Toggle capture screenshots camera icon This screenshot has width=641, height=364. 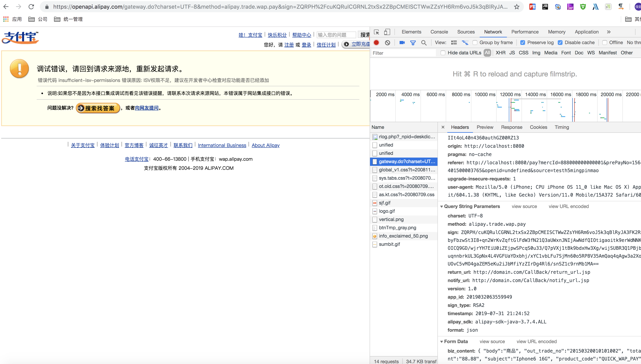coord(402,43)
